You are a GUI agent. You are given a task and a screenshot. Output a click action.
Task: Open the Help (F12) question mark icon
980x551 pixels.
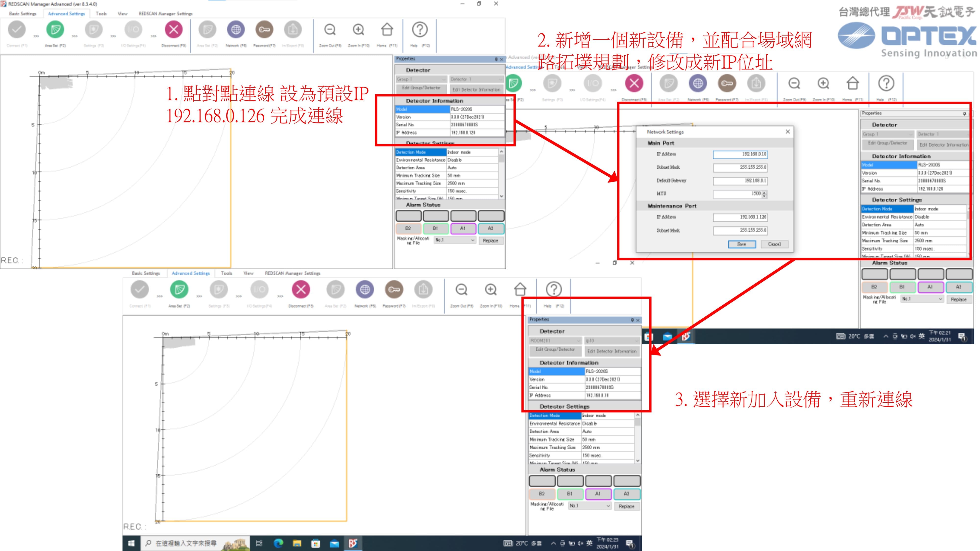[x=420, y=30]
